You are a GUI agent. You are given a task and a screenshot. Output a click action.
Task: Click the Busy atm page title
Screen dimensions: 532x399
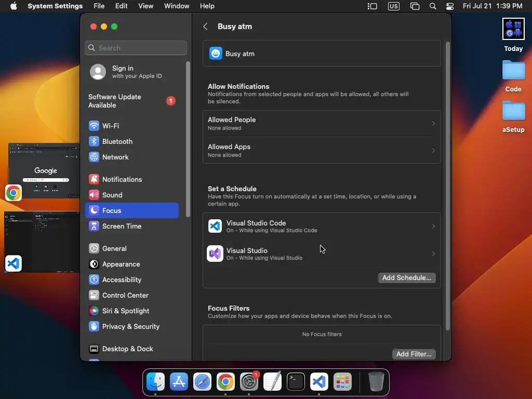tap(235, 26)
